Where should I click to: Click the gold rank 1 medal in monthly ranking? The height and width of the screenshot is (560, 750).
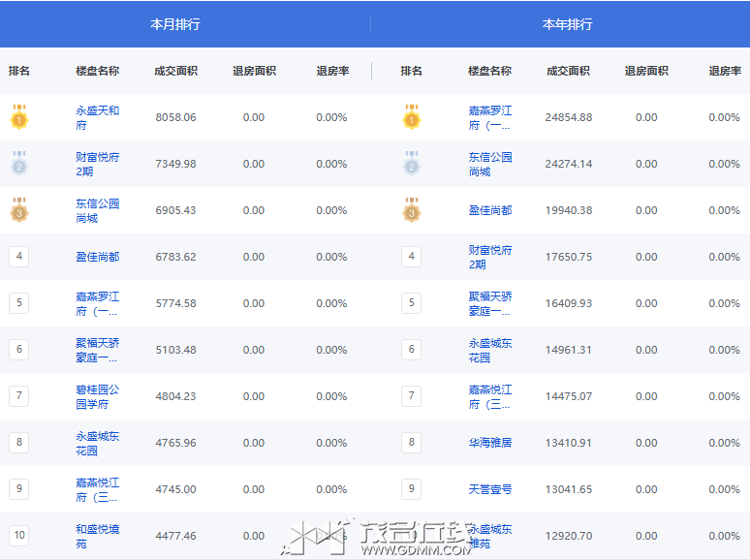(x=18, y=117)
